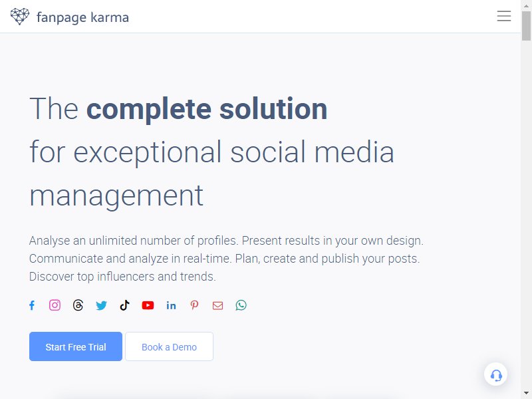Click the vertical scrollbar thumb
This screenshot has height=399, width=532.
click(526, 26)
